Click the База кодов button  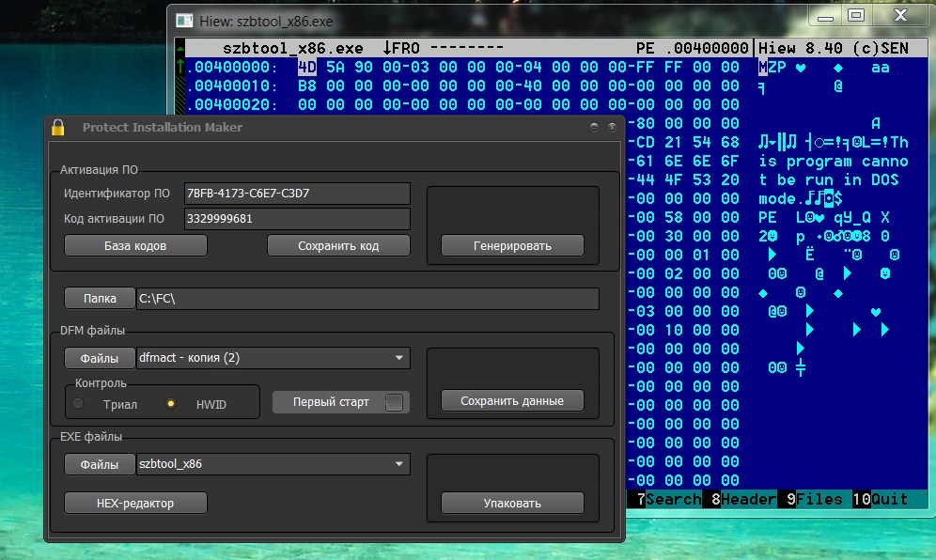(135, 245)
